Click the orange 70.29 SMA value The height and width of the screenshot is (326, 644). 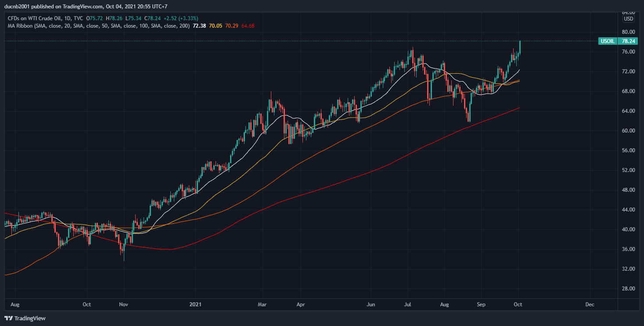232,26
